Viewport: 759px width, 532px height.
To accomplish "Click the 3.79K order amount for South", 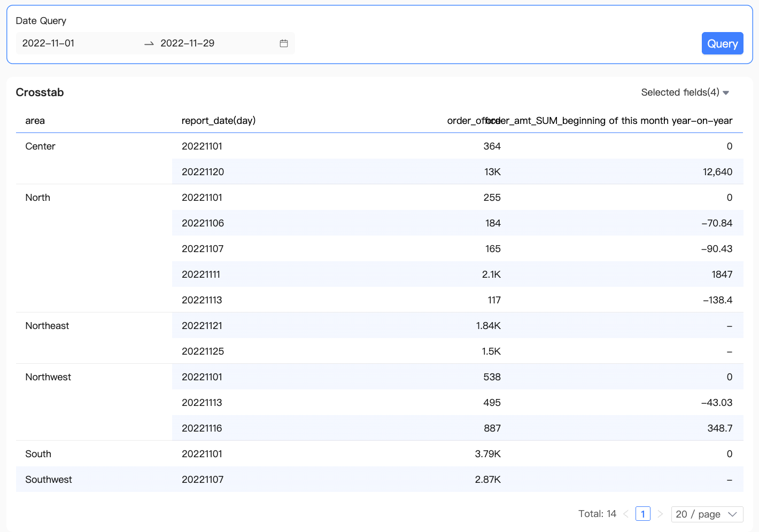I will coord(487,454).
